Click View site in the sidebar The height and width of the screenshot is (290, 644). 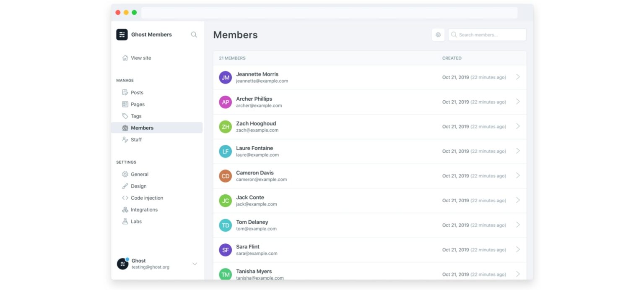pos(141,57)
